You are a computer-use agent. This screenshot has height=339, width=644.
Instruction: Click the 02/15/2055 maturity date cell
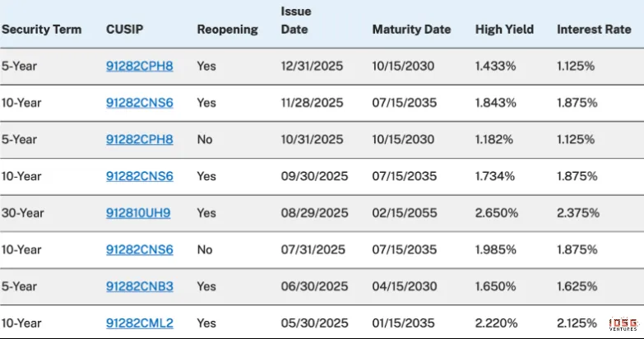(x=403, y=213)
